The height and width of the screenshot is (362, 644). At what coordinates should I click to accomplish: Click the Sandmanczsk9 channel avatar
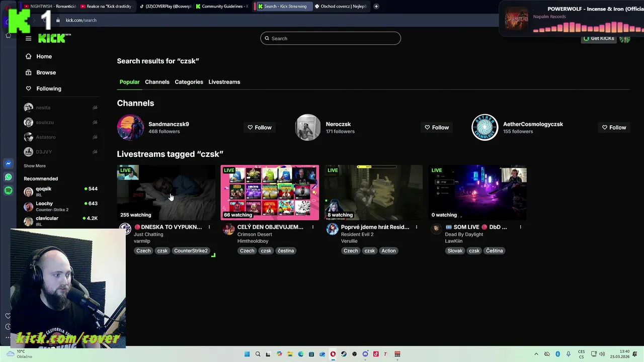click(x=130, y=128)
